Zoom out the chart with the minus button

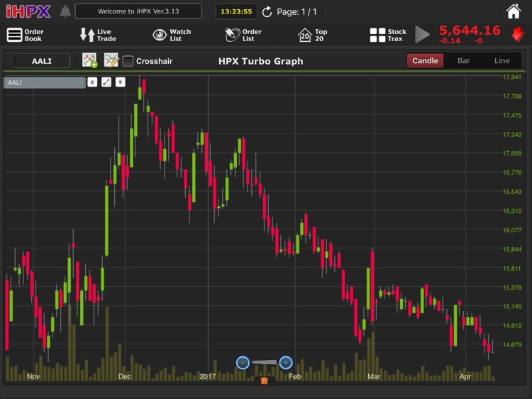pos(243,363)
